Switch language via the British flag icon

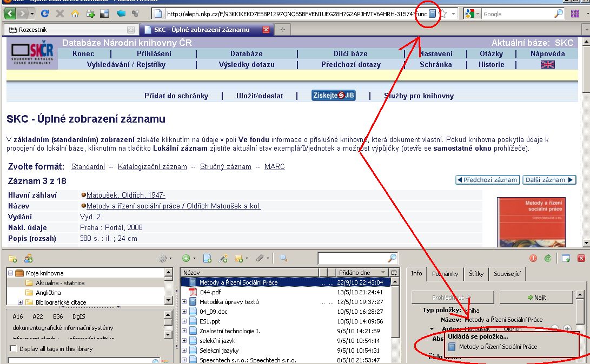[x=547, y=64]
